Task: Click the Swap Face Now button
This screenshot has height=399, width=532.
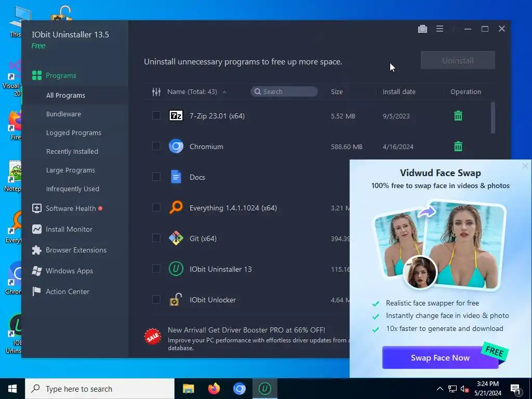Action: [x=440, y=357]
